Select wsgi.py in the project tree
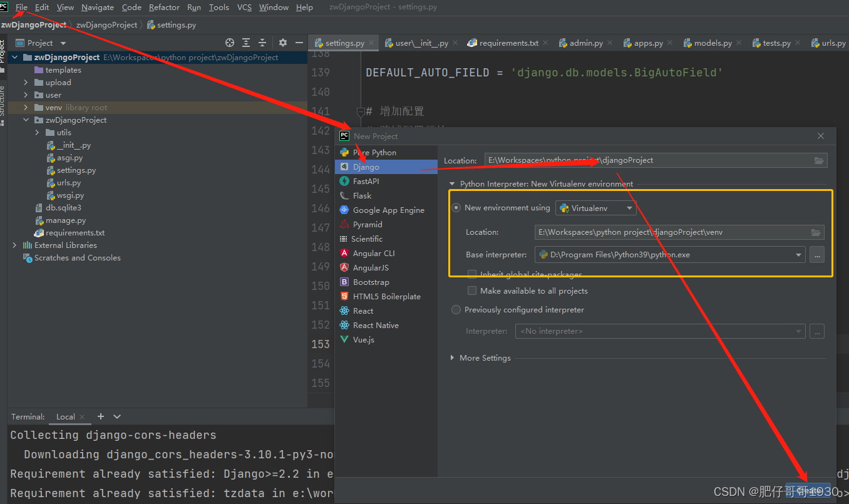Image resolution: width=849 pixels, height=504 pixels. click(x=70, y=195)
